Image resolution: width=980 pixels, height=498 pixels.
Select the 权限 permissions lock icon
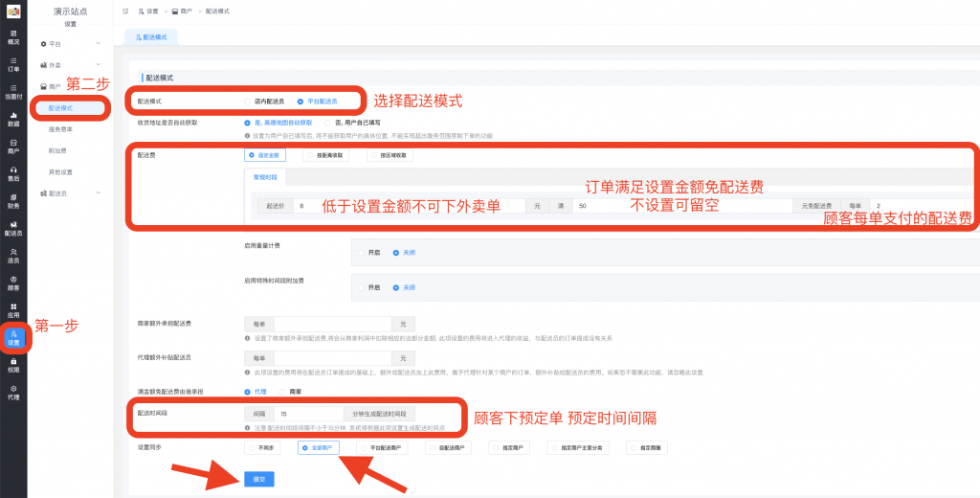point(13,365)
